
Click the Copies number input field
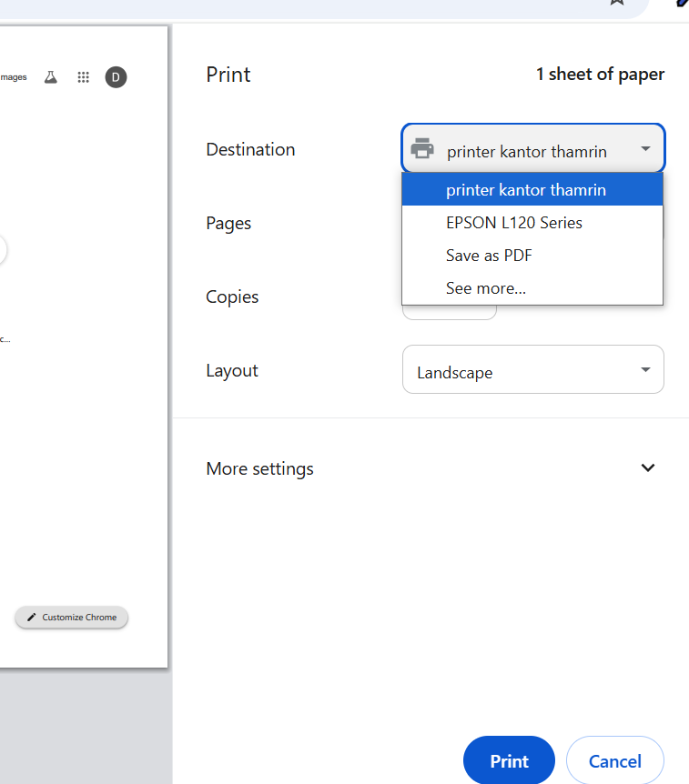450,311
